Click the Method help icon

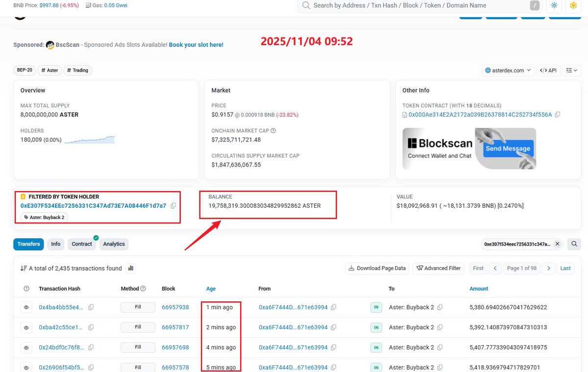coord(143,289)
